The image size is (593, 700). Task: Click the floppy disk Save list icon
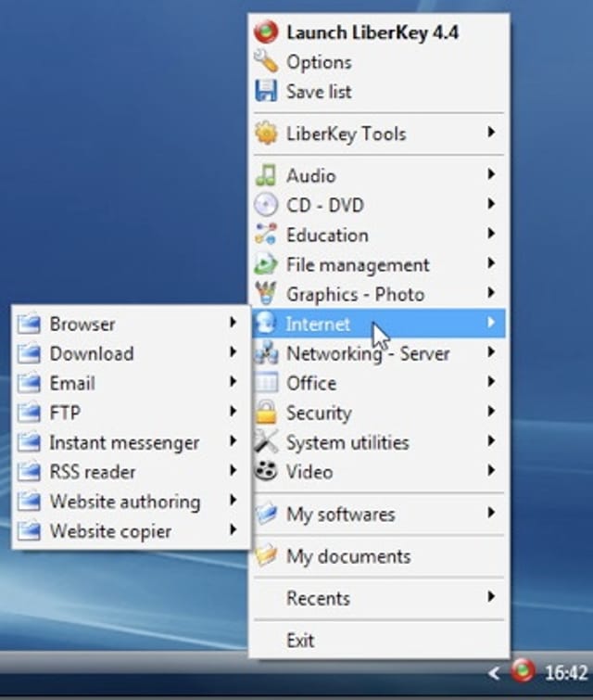click(x=266, y=91)
